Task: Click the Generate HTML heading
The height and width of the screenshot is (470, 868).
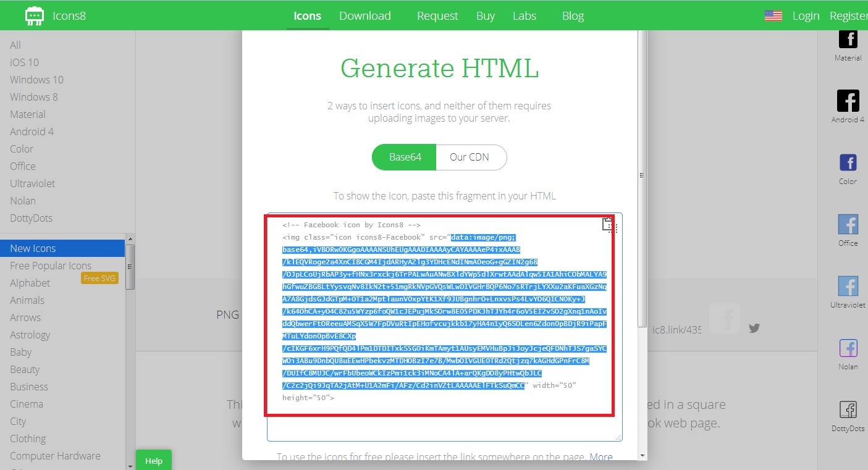Action: [x=439, y=68]
